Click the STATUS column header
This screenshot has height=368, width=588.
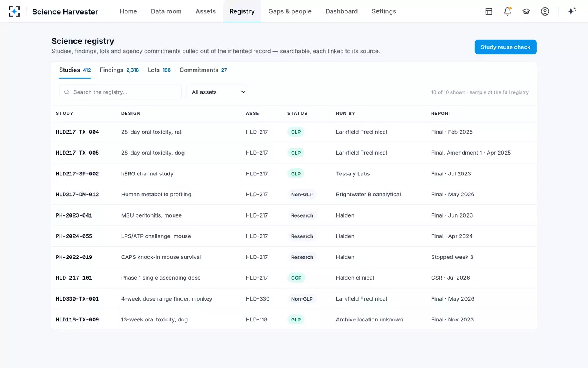[297, 113]
